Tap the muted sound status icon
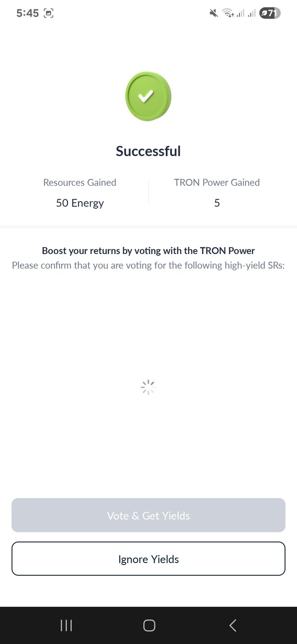The height and width of the screenshot is (644, 297). [213, 13]
